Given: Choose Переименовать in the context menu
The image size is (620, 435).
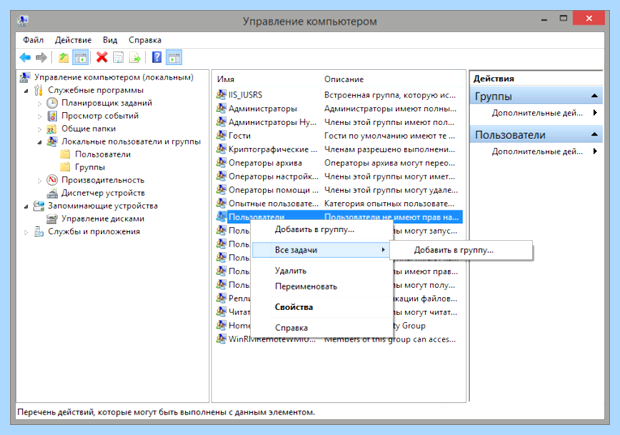Looking at the screenshot, I should click(x=320, y=286).
